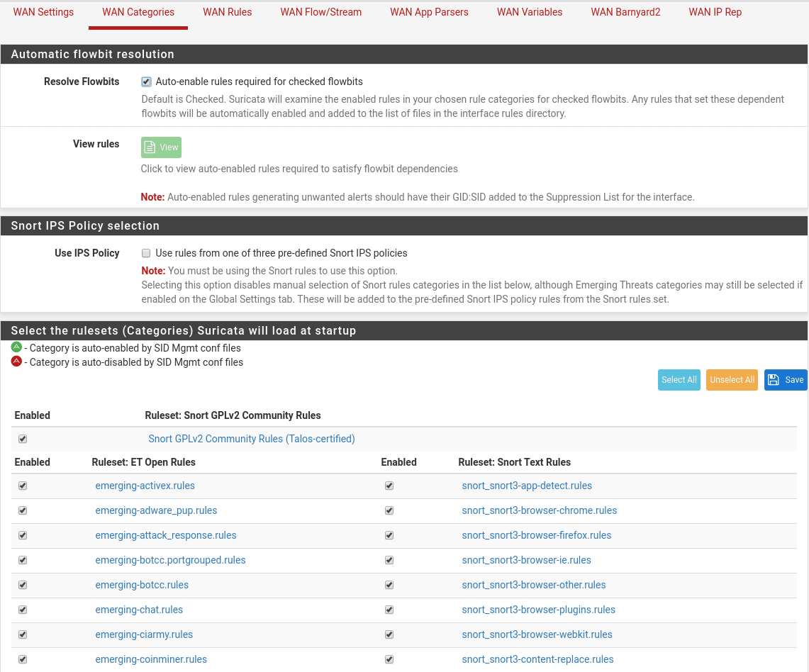Open emerging-attack_response.rules link

(x=166, y=535)
